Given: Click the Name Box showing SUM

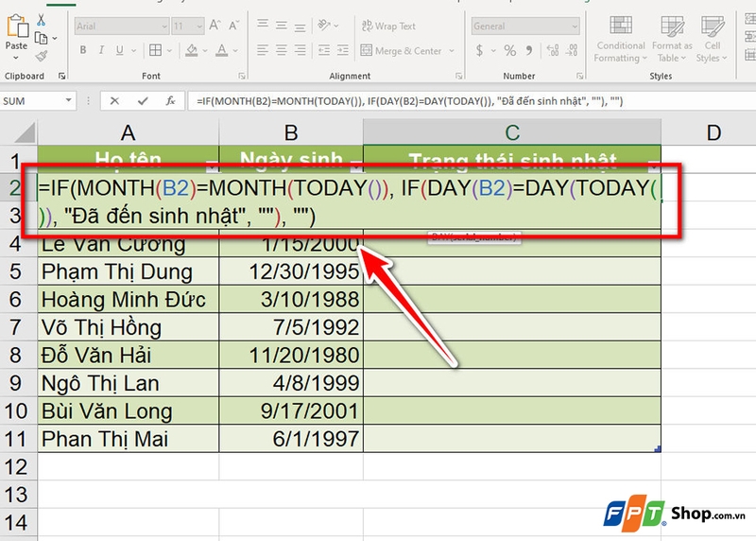Looking at the screenshot, I should (x=31, y=101).
